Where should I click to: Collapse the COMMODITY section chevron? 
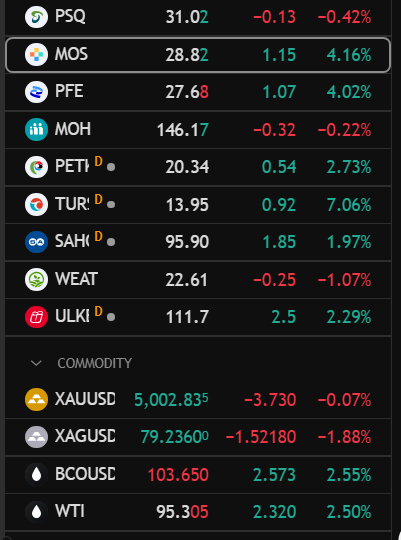pos(36,363)
